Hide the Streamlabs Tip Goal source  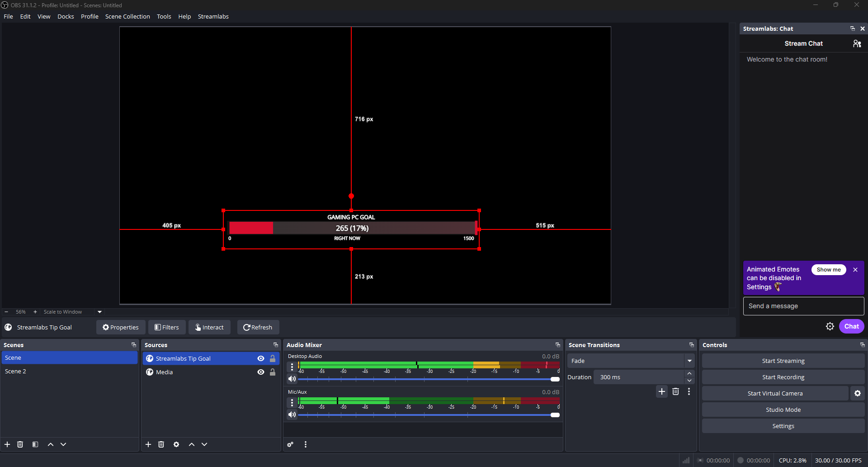tap(261, 358)
